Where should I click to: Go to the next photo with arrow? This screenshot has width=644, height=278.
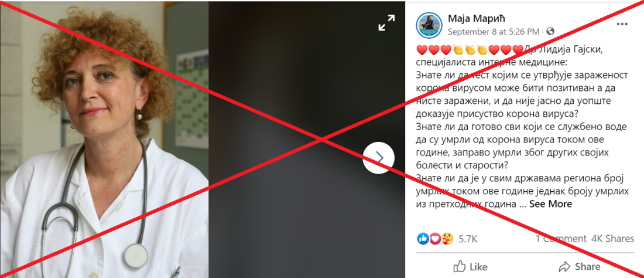click(x=379, y=158)
